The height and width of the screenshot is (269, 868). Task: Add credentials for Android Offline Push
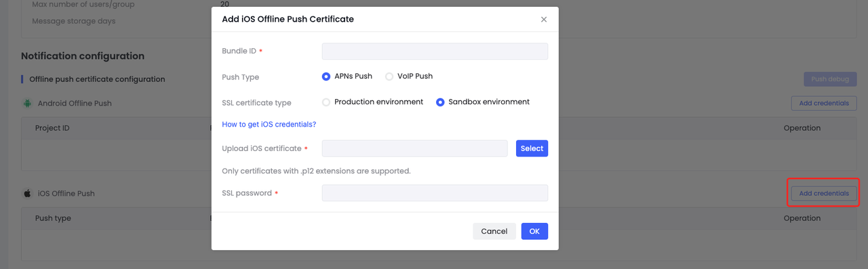pyautogui.click(x=824, y=103)
